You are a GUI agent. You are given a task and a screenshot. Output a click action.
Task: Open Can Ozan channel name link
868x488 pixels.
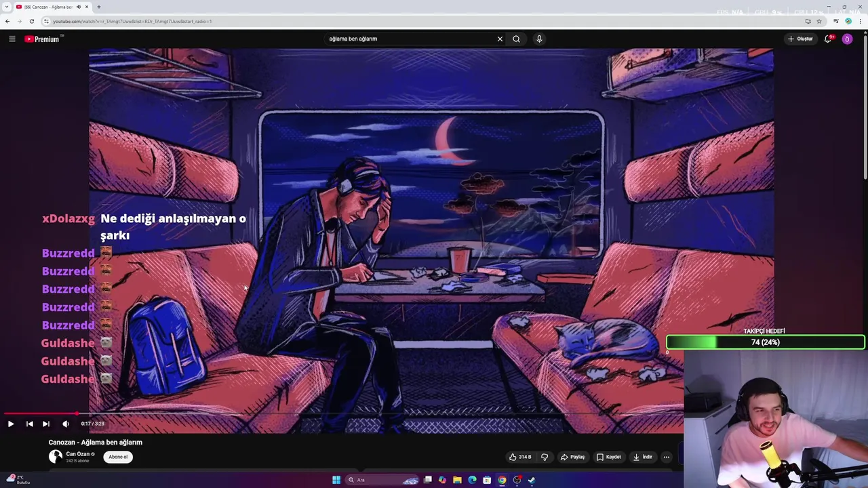(x=78, y=454)
